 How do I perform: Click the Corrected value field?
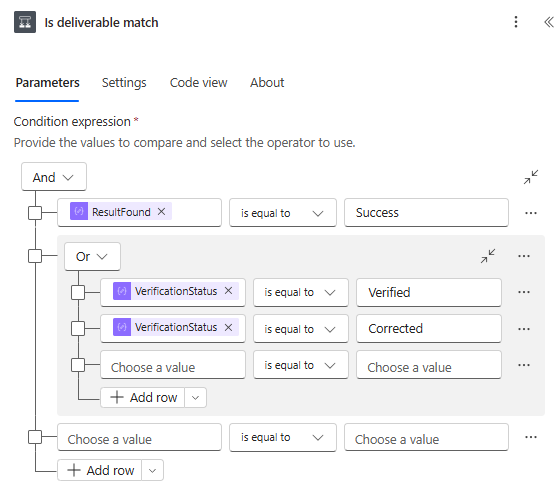pyautogui.click(x=429, y=329)
